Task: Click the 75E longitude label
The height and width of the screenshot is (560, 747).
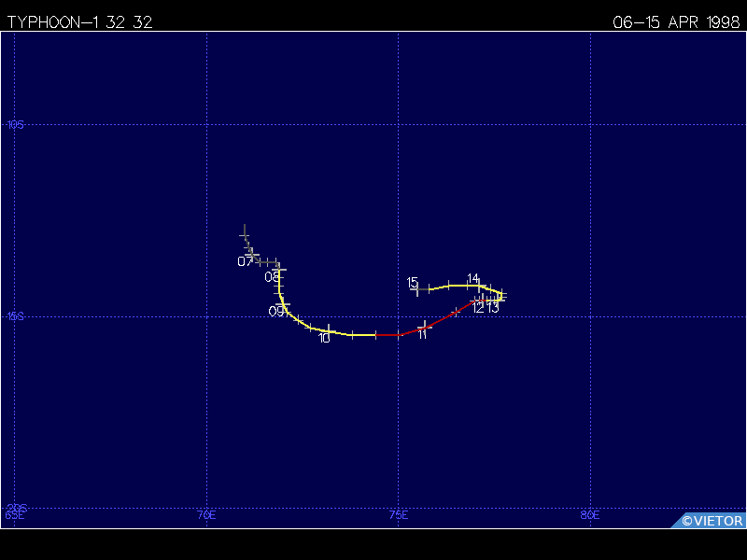Action: [399, 515]
